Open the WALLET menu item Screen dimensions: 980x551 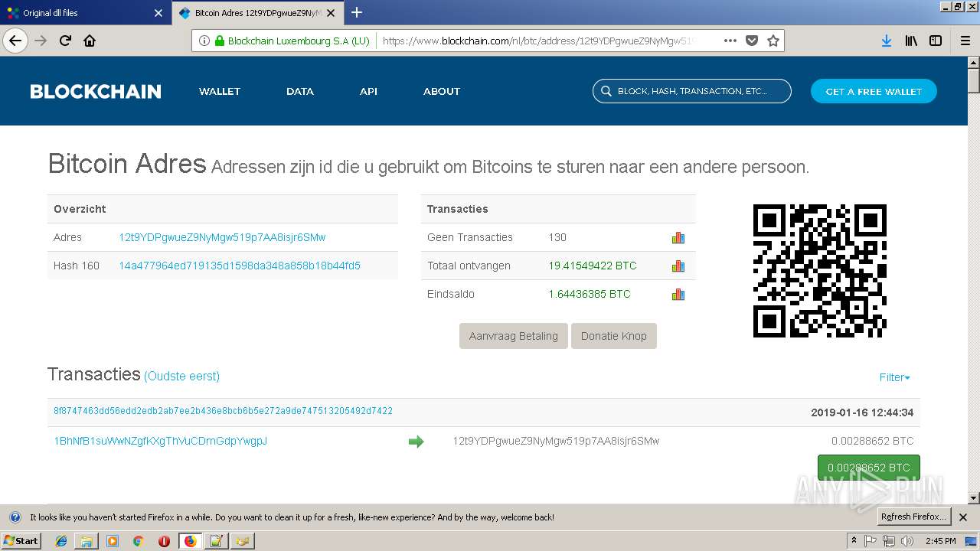220,91
